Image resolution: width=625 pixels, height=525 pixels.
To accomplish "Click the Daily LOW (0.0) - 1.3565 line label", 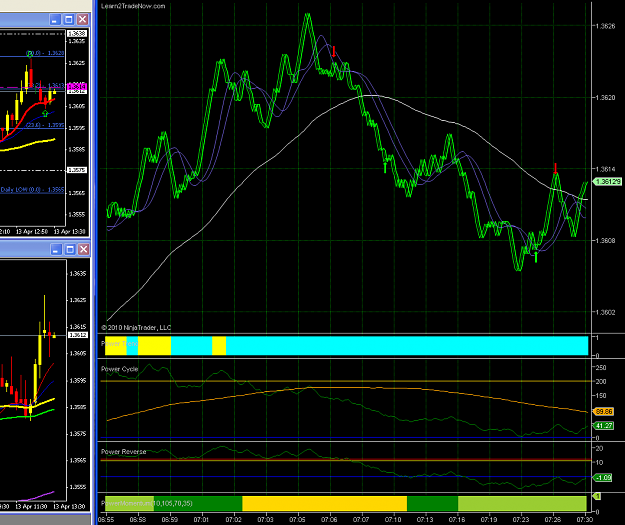I will pos(32,190).
